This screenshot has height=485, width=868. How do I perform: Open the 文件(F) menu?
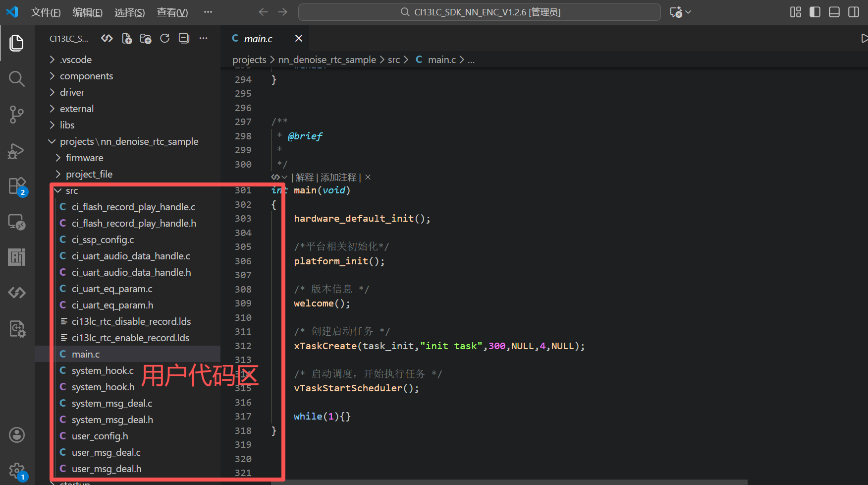pyautogui.click(x=46, y=12)
